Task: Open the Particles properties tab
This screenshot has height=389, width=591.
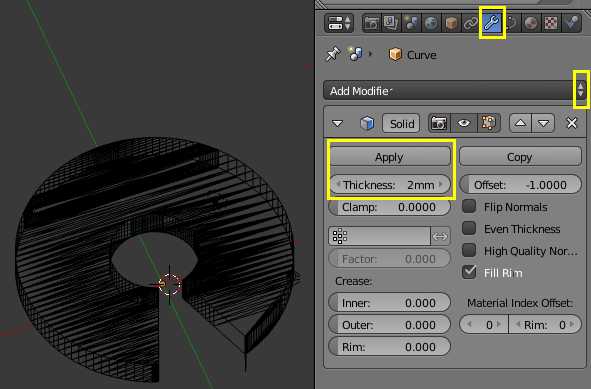Action: click(571, 23)
